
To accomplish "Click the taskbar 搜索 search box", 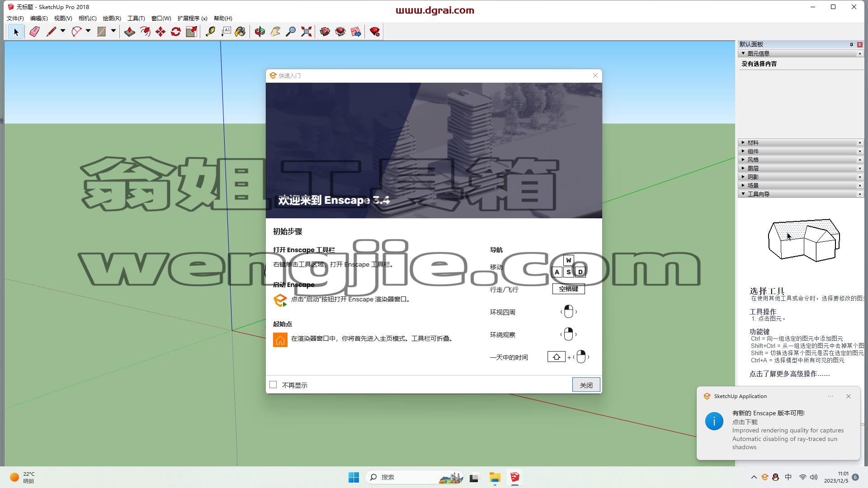I will 415,477.
